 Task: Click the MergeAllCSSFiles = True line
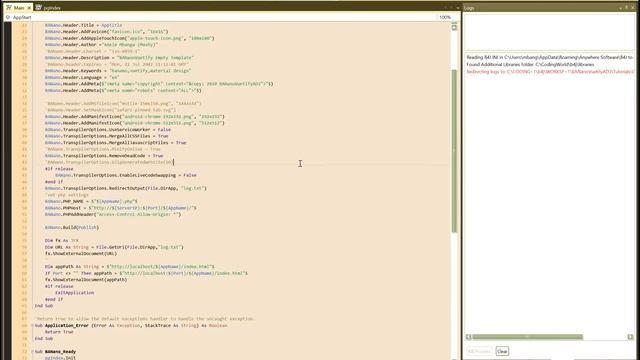click(106, 136)
